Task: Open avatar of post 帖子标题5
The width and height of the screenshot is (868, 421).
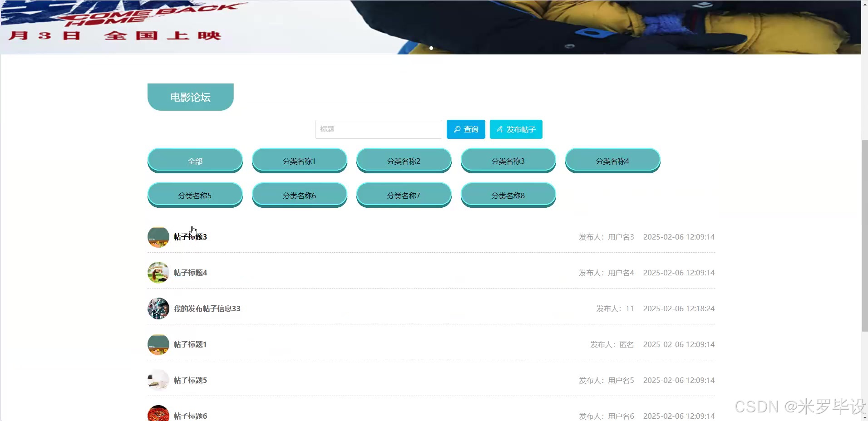Action: tap(158, 380)
